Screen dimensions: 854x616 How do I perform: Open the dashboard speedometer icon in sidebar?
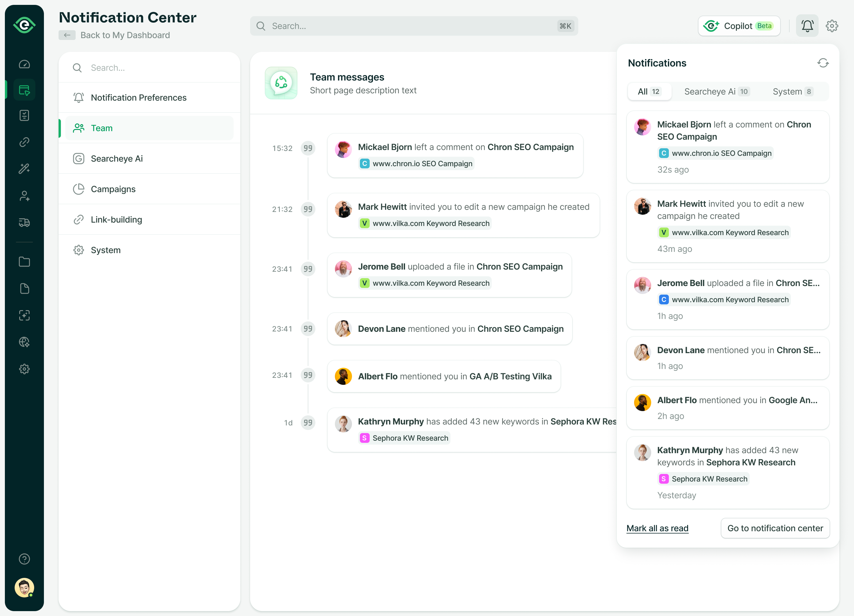[x=24, y=64]
